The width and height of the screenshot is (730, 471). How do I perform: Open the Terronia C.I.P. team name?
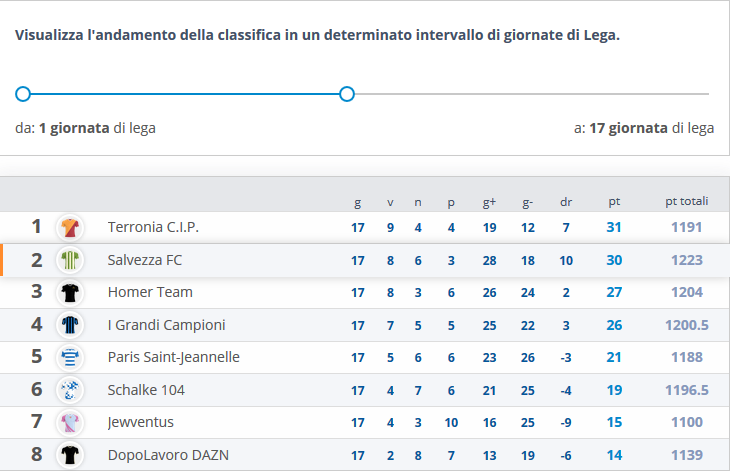pyautogui.click(x=153, y=227)
